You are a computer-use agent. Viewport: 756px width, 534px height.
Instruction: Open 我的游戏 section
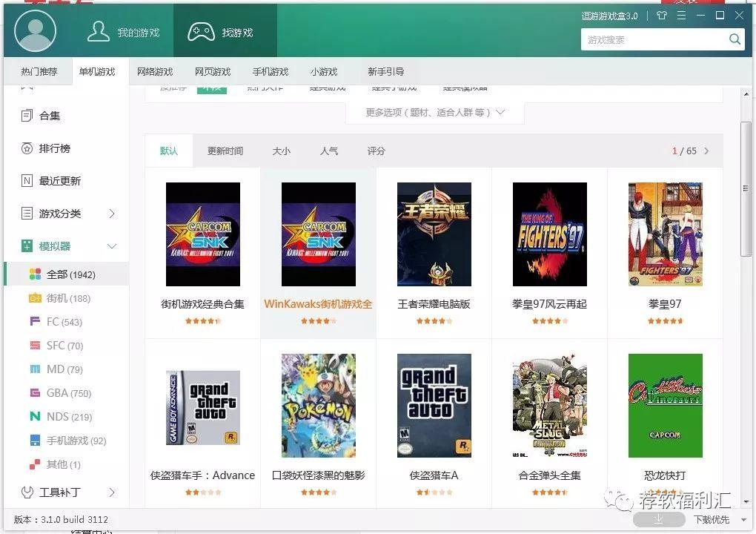pos(124,32)
